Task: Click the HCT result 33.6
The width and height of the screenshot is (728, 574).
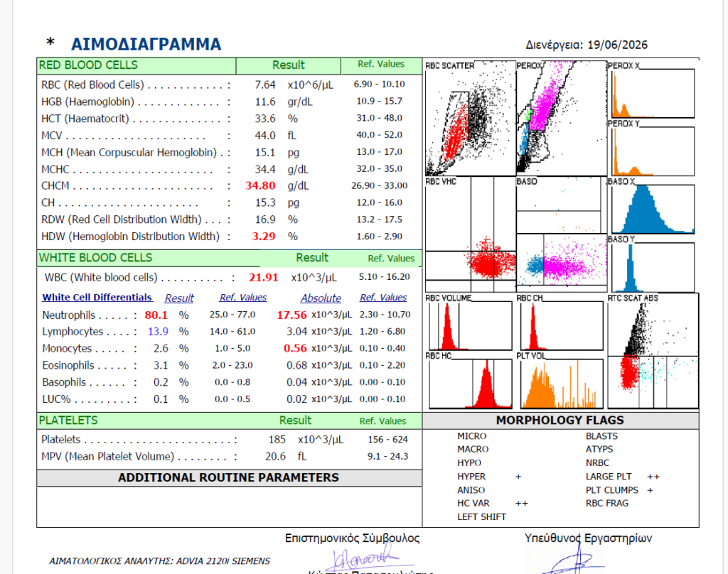Action: tap(265, 119)
